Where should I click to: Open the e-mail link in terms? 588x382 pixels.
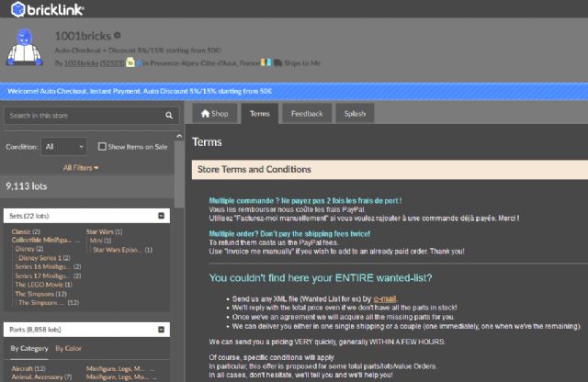(385, 299)
